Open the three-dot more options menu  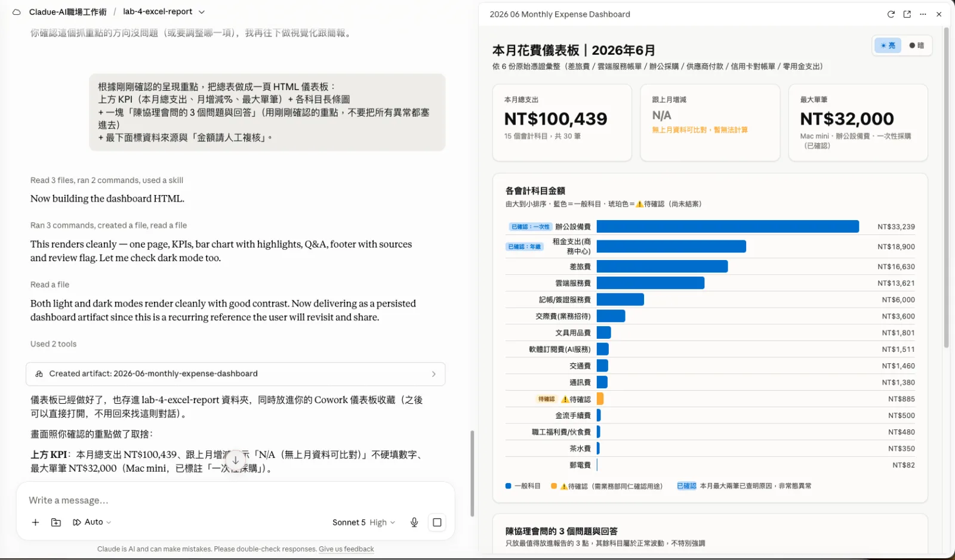point(923,14)
